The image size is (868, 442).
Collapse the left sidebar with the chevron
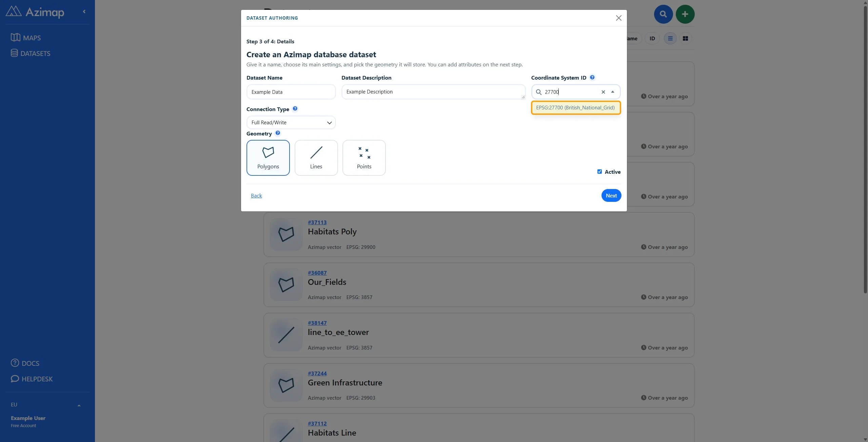pyautogui.click(x=84, y=12)
